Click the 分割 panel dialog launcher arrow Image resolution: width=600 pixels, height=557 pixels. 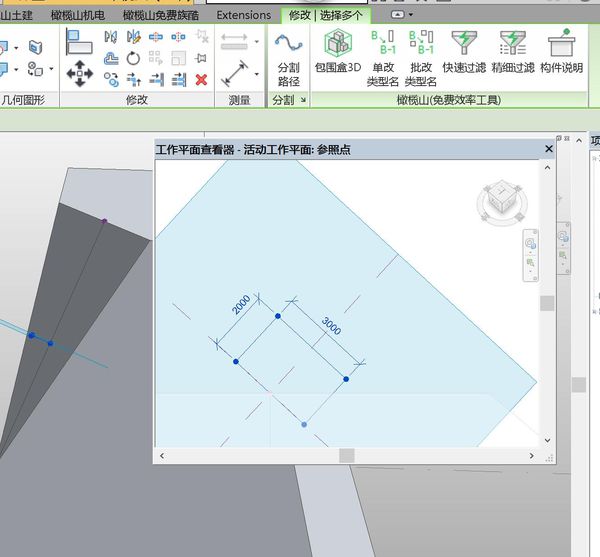[303, 100]
